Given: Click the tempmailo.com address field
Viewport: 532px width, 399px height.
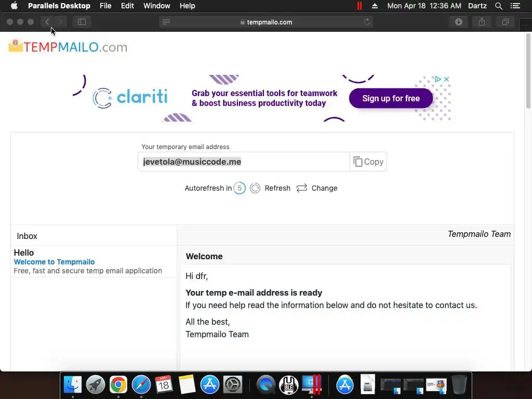Looking at the screenshot, I should point(266,22).
